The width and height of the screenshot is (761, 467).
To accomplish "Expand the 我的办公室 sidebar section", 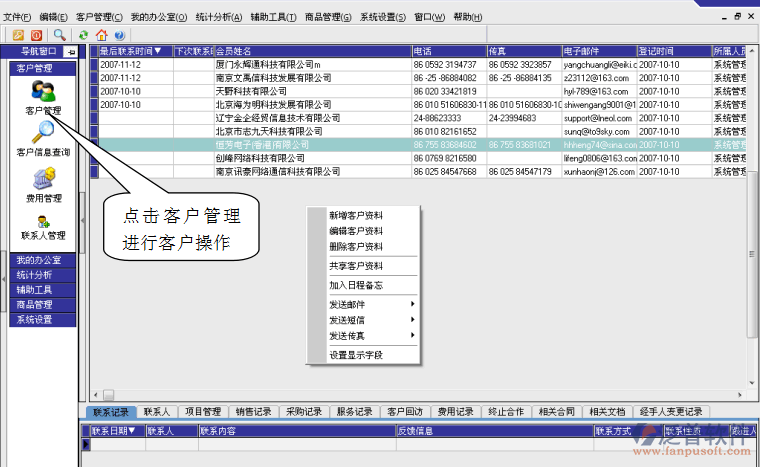I will tap(43, 260).
